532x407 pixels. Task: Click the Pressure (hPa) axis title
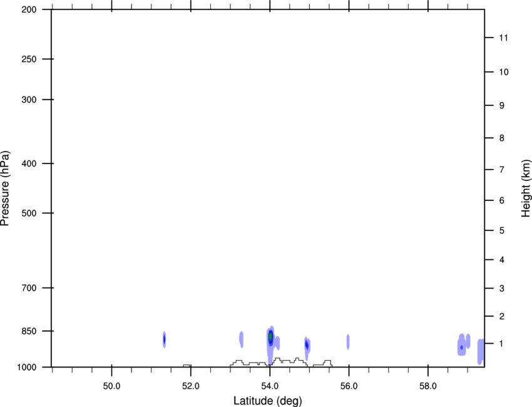(x=5, y=188)
